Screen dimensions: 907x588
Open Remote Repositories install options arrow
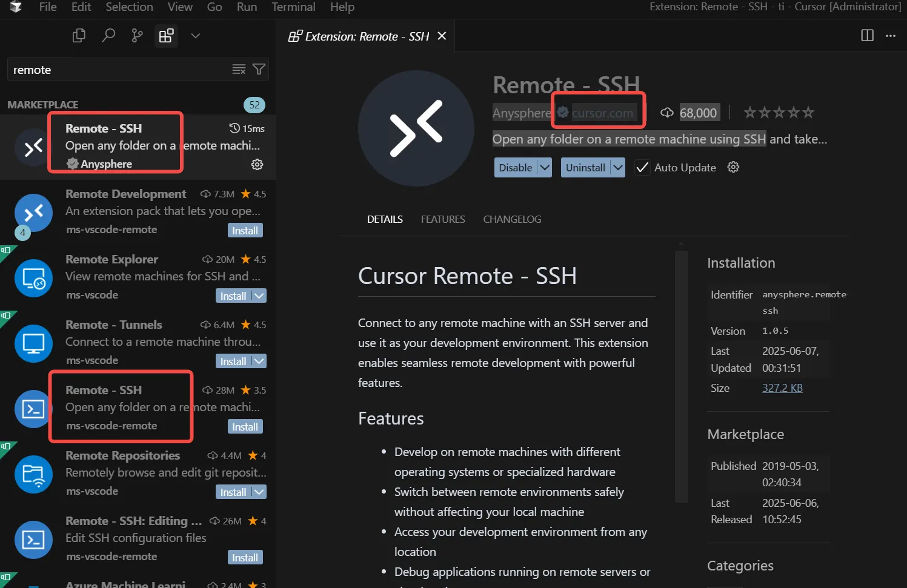tap(259, 492)
